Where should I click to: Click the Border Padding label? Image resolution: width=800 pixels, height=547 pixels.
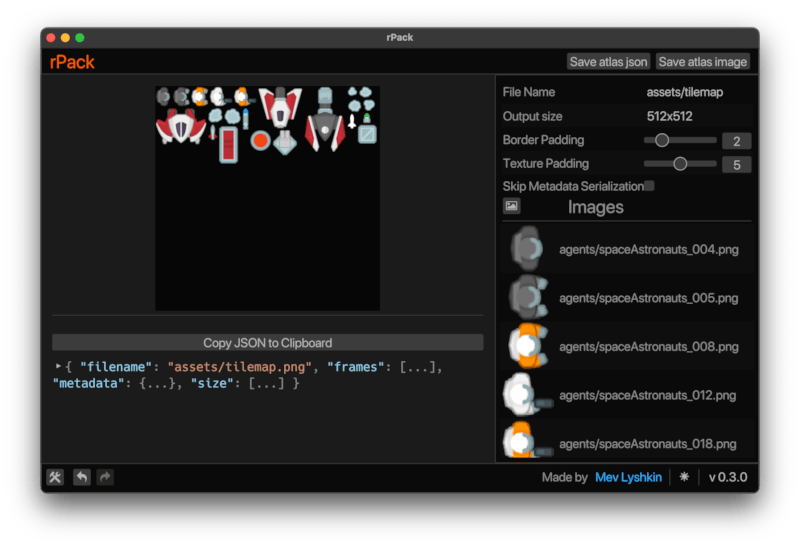543,140
